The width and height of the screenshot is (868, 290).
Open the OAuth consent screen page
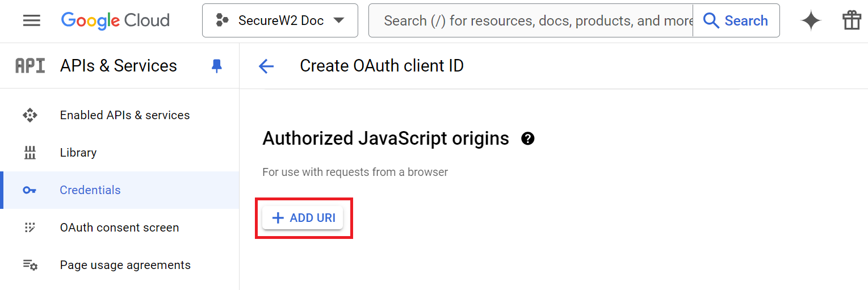click(x=119, y=228)
